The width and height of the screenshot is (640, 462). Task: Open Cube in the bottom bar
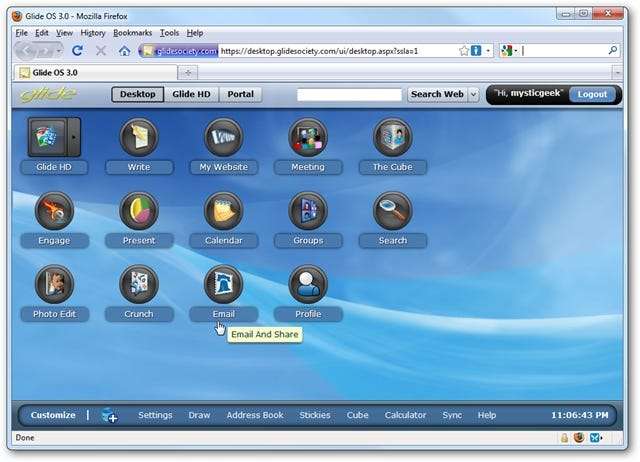(358, 415)
